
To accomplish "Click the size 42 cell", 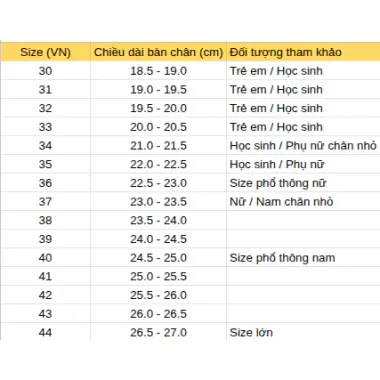I will click(x=45, y=295).
